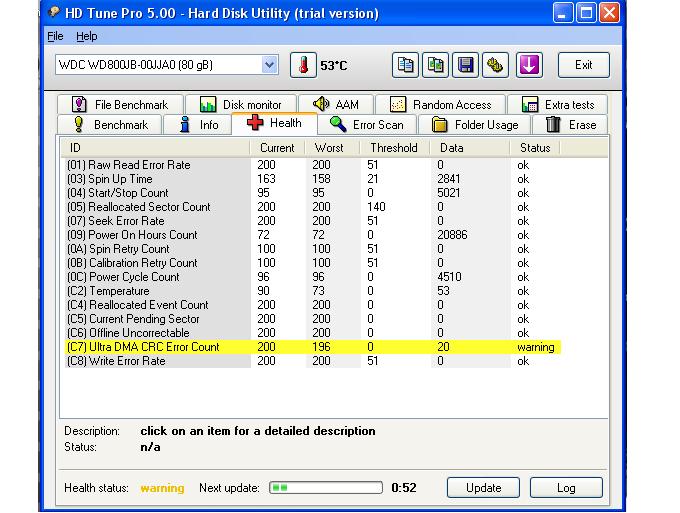
Task: Switch to the File Benchmark tab
Action: 120,105
